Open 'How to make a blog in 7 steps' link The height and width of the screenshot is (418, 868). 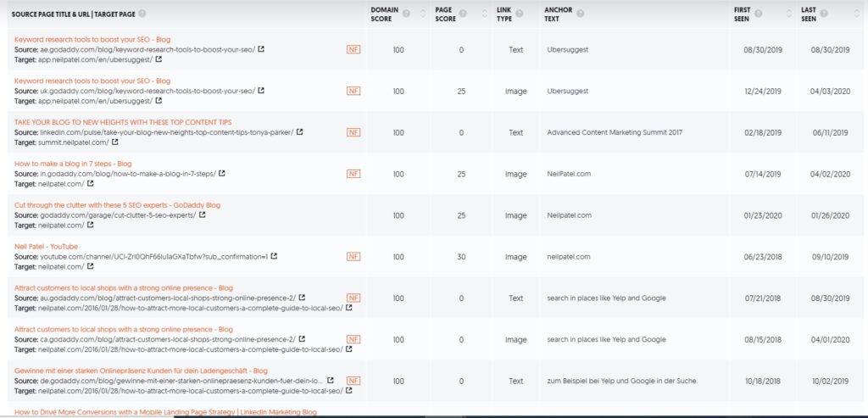point(73,164)
